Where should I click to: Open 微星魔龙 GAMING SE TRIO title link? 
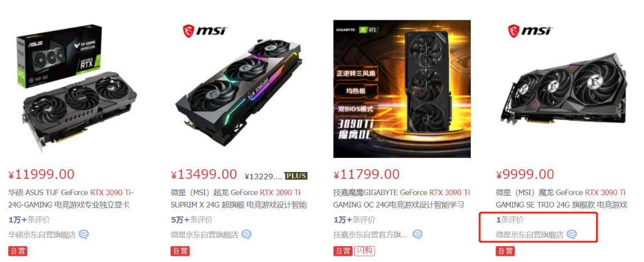click(561, 198)
